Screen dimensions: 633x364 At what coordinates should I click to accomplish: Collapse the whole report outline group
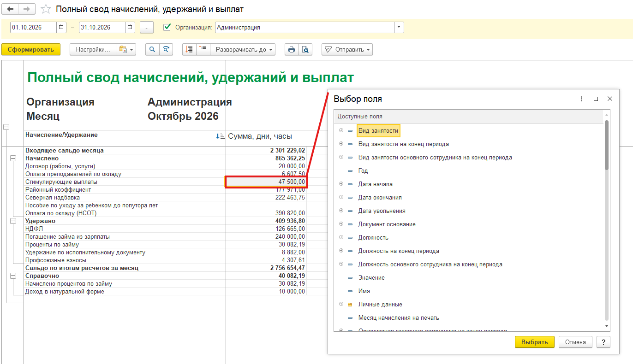pyautogui.click(x=6, y=127)
